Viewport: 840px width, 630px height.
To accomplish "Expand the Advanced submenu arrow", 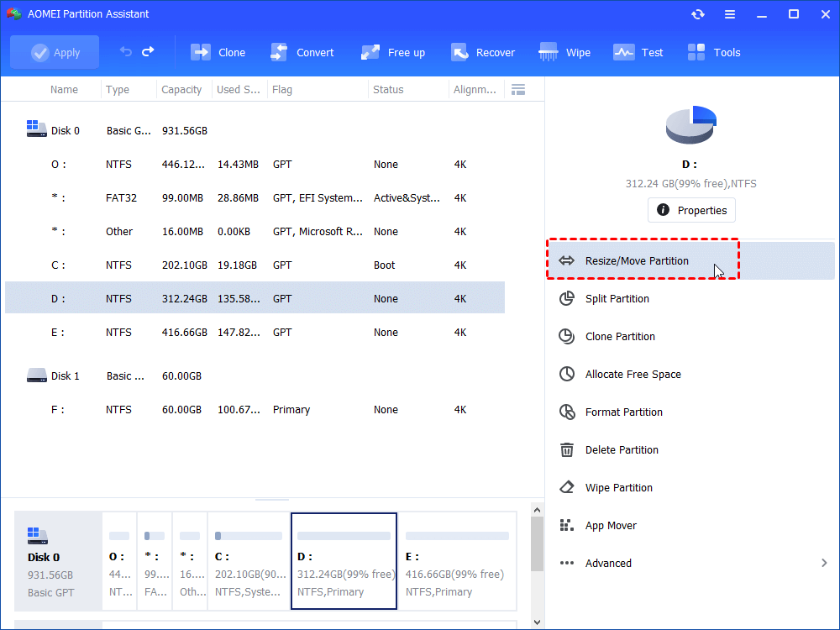I will pos(824,563).
